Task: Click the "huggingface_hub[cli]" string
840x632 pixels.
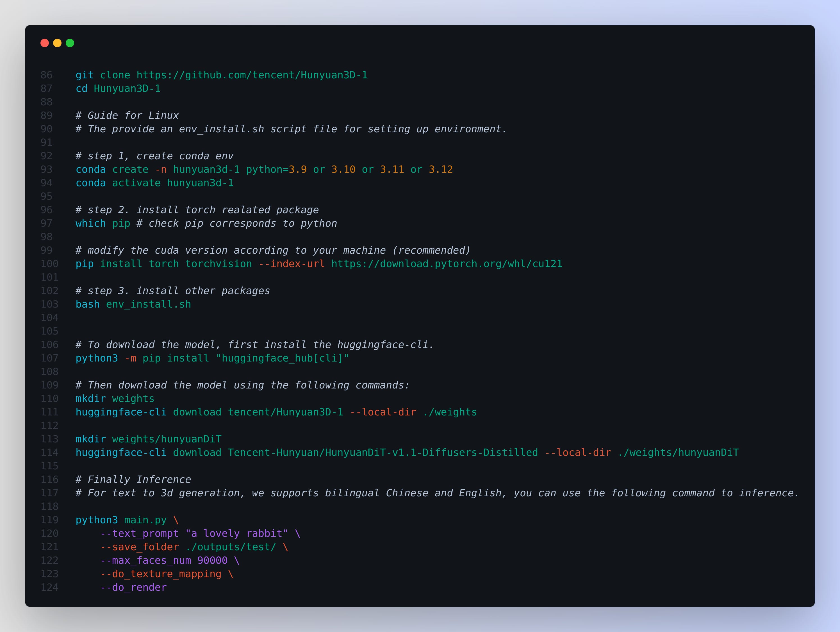Action: pyautogui.click(x=282, y=358)
